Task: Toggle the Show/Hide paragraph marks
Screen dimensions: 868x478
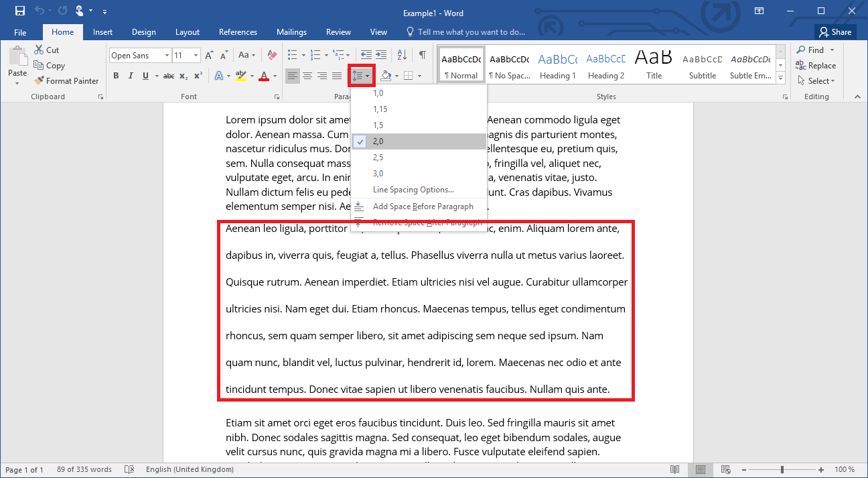Action: (423, 55)
